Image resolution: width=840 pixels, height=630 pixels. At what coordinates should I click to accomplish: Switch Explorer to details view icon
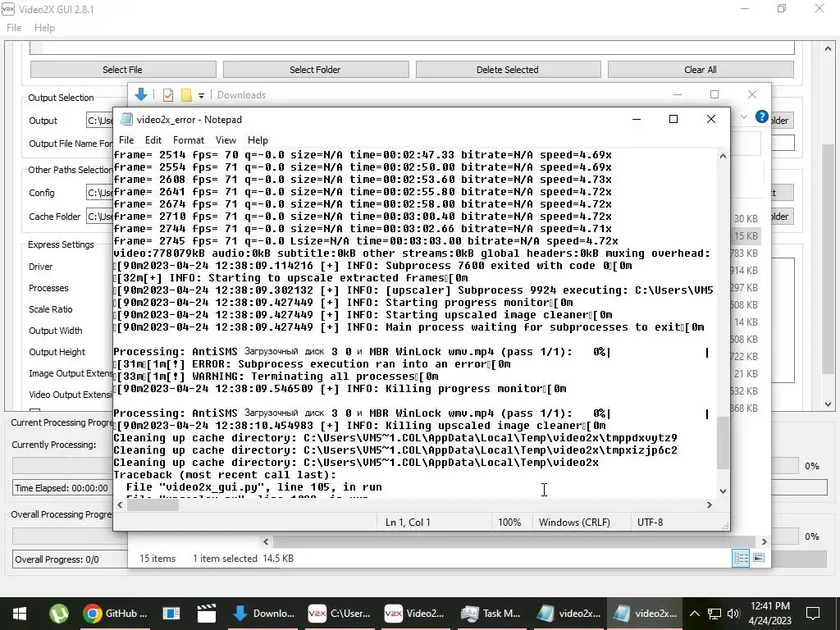tap(741, 558)
